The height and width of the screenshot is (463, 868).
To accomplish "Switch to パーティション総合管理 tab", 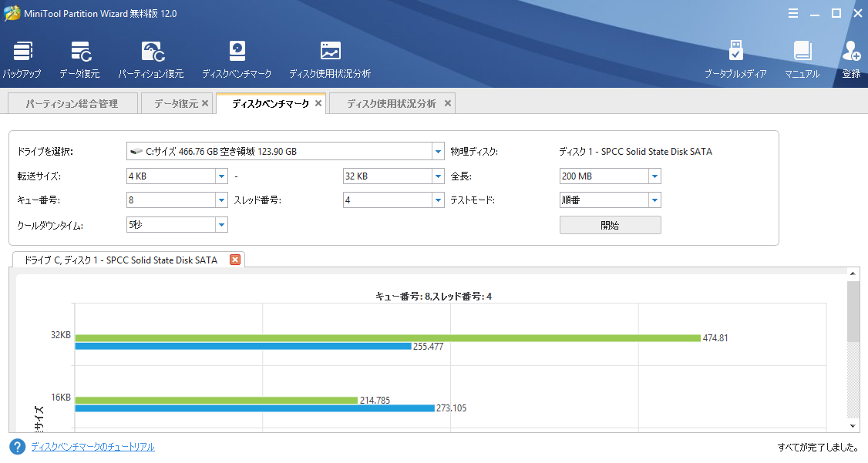I will 72,103.
